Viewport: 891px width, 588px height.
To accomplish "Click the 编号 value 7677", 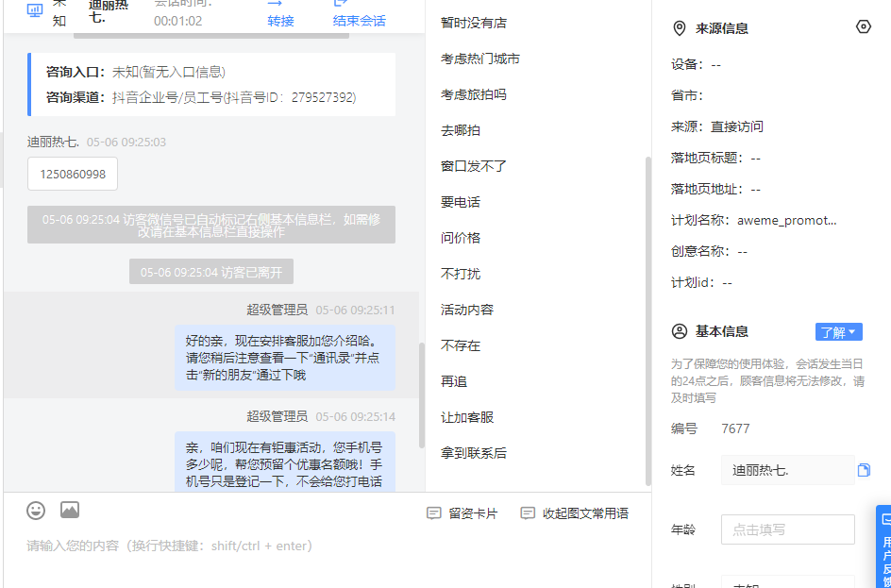I will point(735,428).
